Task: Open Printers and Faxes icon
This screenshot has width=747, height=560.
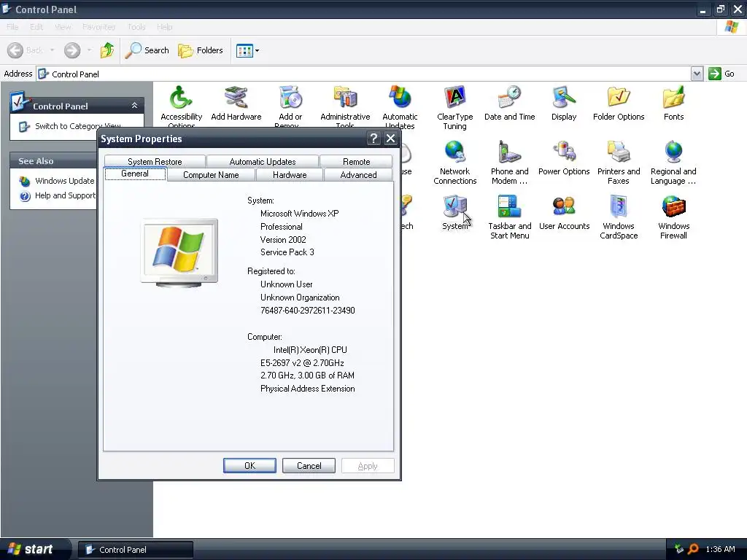Action: [619, 163]
